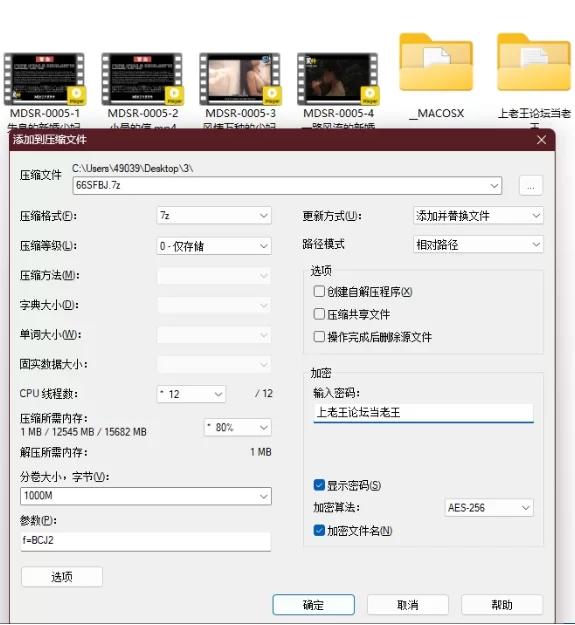Close the 添加到压缩文件 dialog
Image resolution: width=575 pixels, height=625 pixels.
coord(541,140)
